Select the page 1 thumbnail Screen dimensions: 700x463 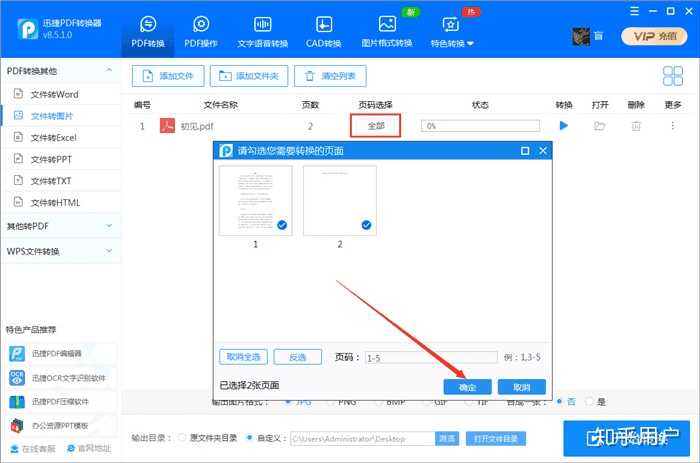[x=255, y=200]
